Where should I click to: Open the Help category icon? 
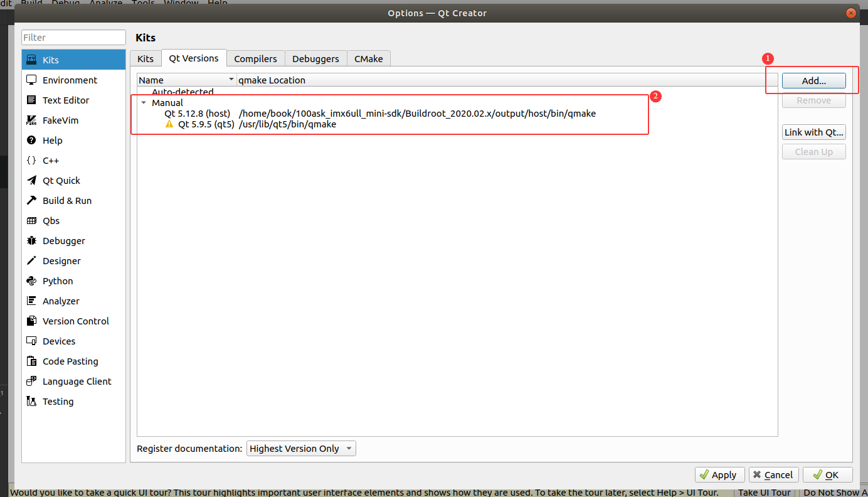pos(31,141)
